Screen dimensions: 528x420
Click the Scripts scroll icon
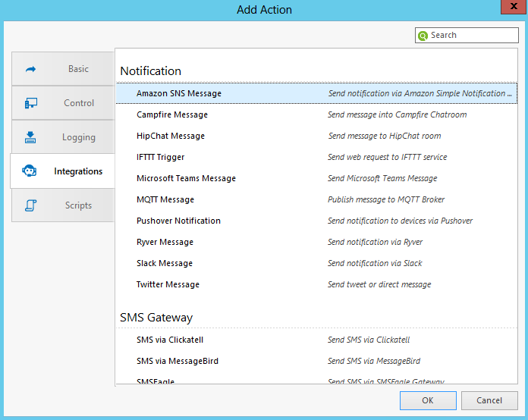(x=30, y=205)
